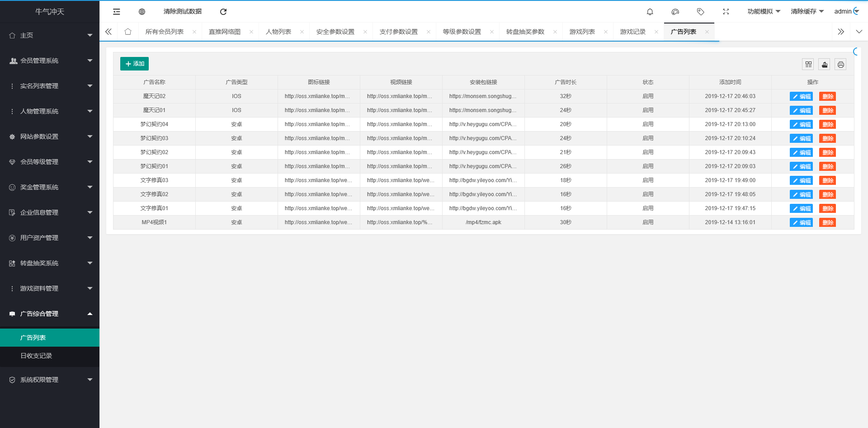868x428 pixels.
Task: Open the globe website icon
Action: tap(142, 12)
